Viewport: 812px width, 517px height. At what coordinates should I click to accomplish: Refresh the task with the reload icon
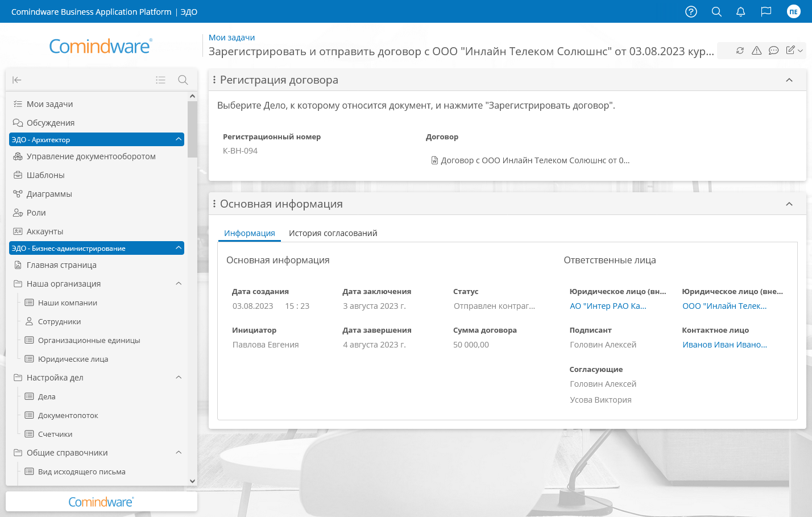pyautogui.click(x=740, y=51)
